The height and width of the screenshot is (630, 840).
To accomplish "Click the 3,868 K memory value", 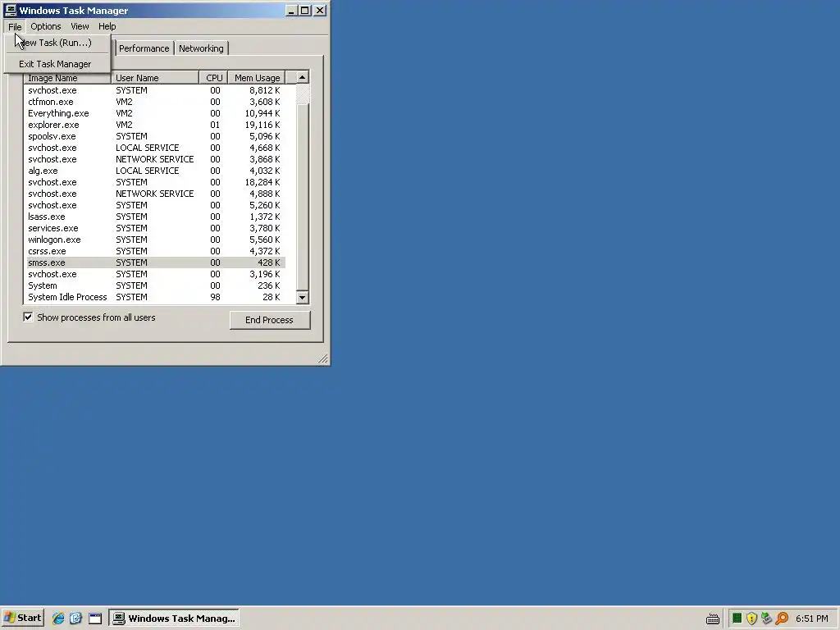I will tap(265, 159).
